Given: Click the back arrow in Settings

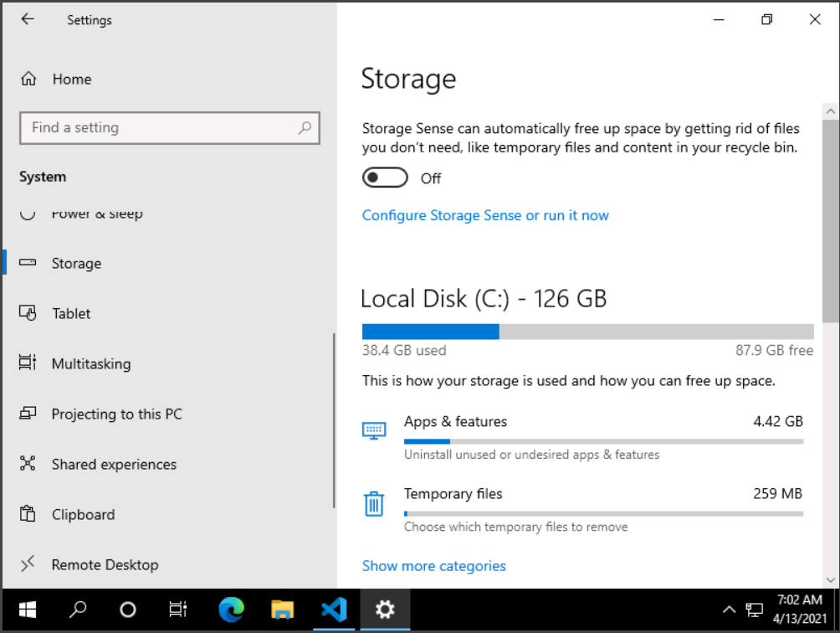Looking at the screenshot, I should click(28, 19).
